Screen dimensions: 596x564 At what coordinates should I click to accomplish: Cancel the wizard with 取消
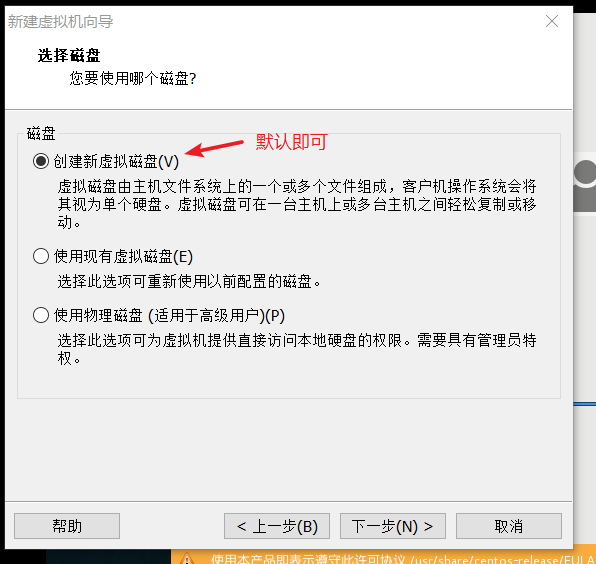coord(509,526)
